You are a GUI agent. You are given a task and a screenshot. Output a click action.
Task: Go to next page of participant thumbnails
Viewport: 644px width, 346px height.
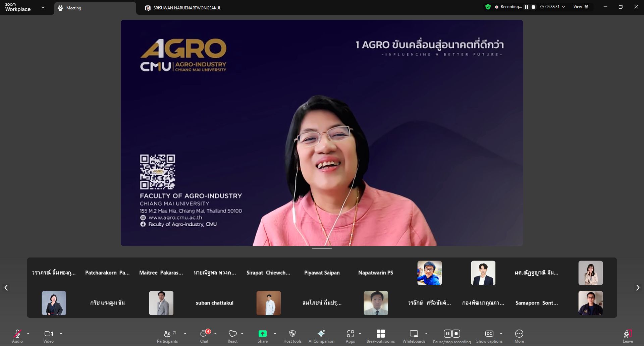638,288
